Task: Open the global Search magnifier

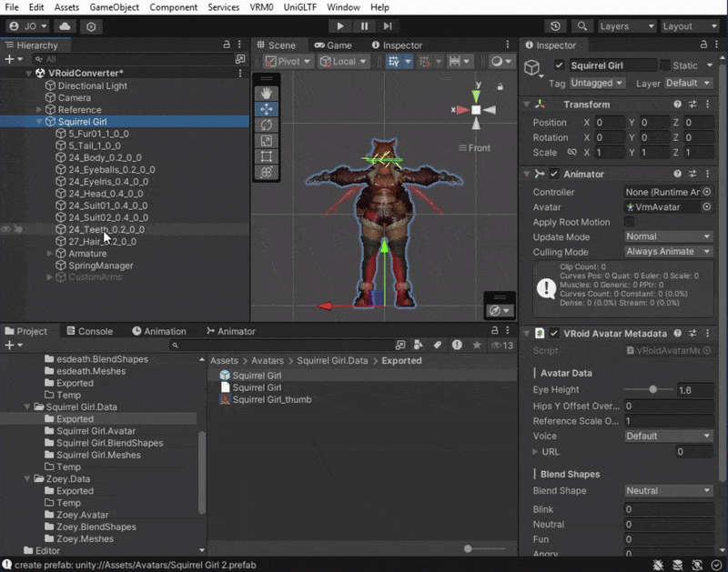Action: click(x=581, y=26)
